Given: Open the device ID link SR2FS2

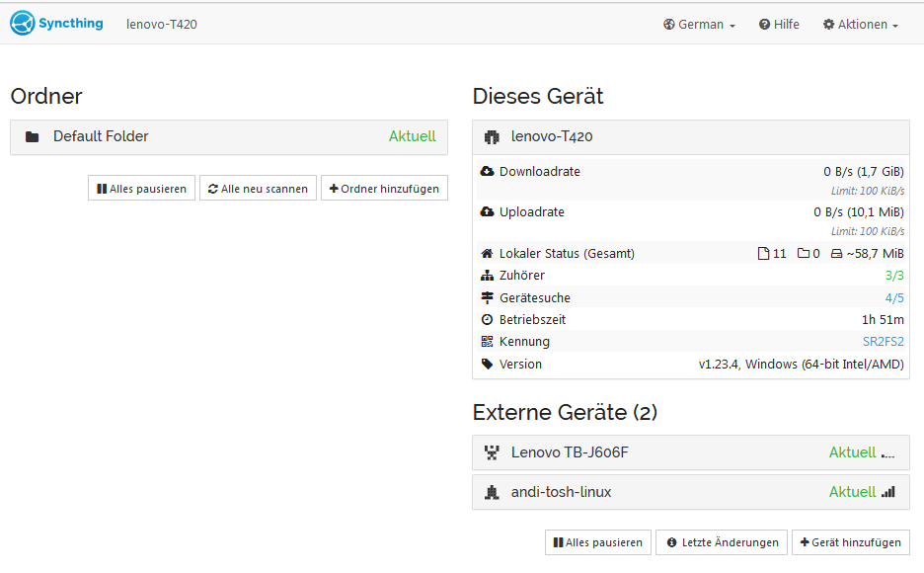Looking at the screenshot, I should click(883, 341).
